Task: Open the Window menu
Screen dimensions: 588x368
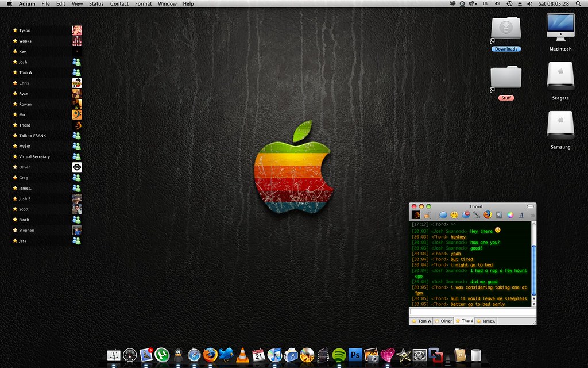Action: [x=167, y=4]
